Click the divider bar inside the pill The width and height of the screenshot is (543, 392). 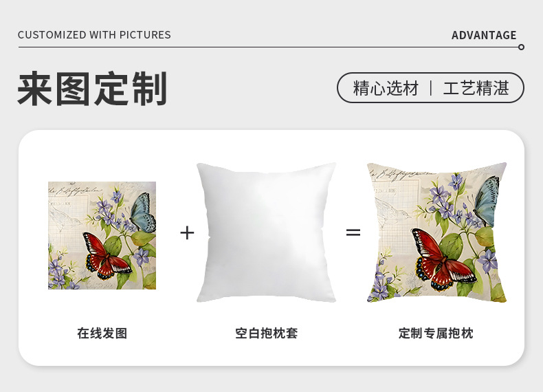tap(431, 88)
